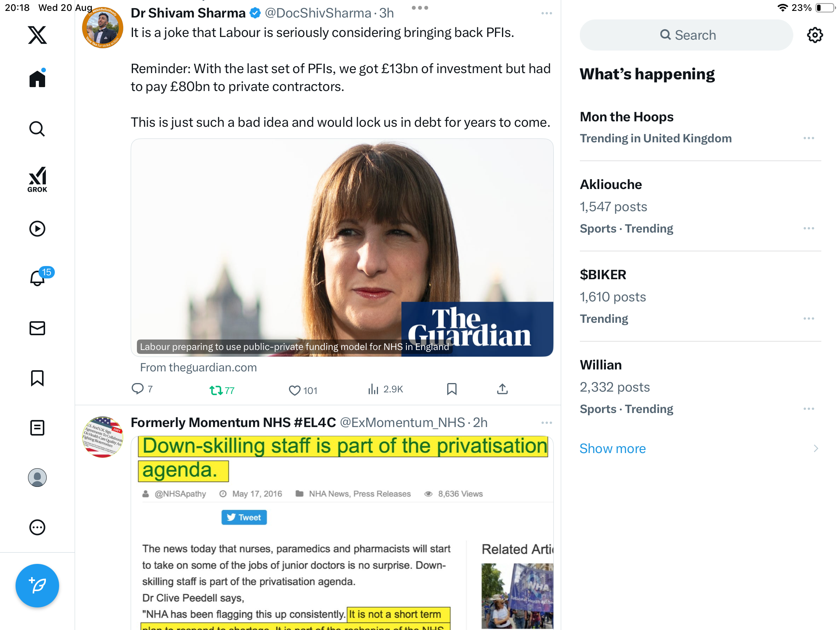The image size is (840, 630).
Task: Open more options for Formerly Momentum NHS post
Action: [547, 423]
